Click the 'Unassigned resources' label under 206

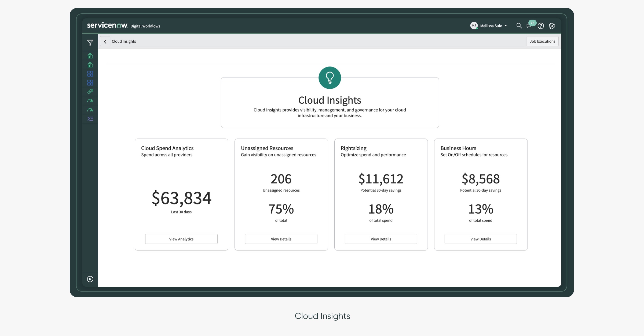(281, 190)
